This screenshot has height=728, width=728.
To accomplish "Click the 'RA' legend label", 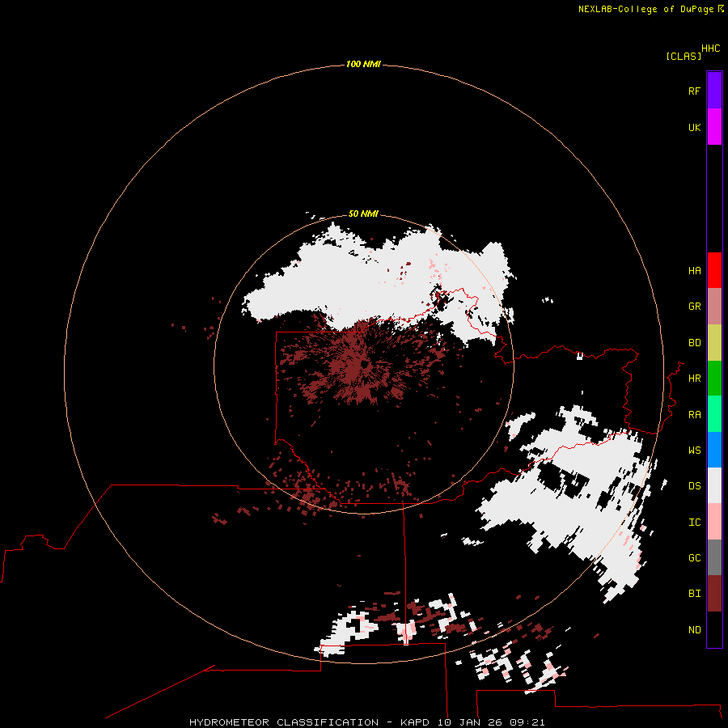I will (x=694, y=415).
